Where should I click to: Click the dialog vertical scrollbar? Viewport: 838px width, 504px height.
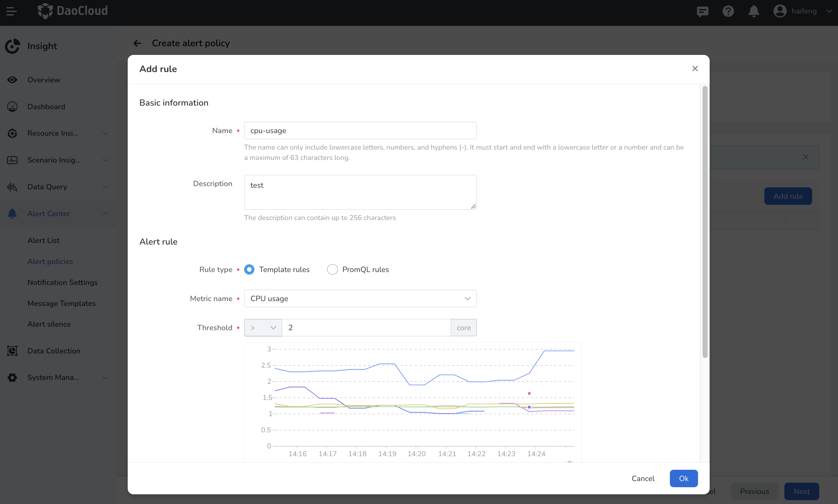click(705, 222)
